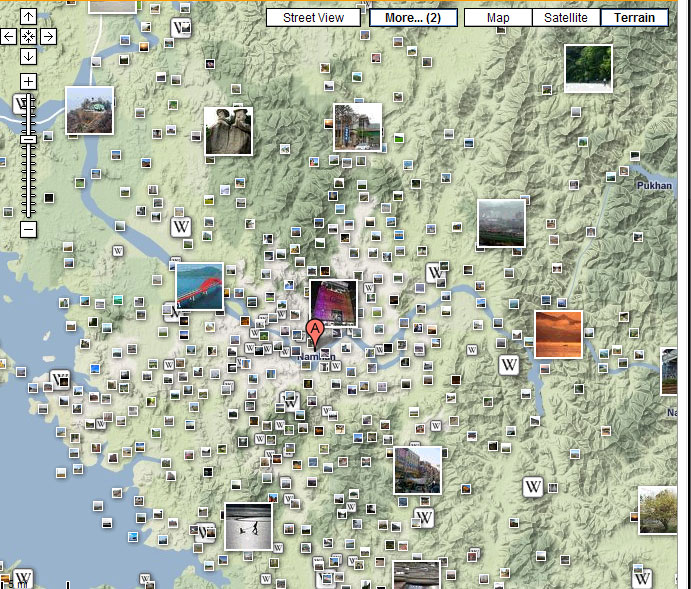Pan the map left with arrow button

point(9,36)
